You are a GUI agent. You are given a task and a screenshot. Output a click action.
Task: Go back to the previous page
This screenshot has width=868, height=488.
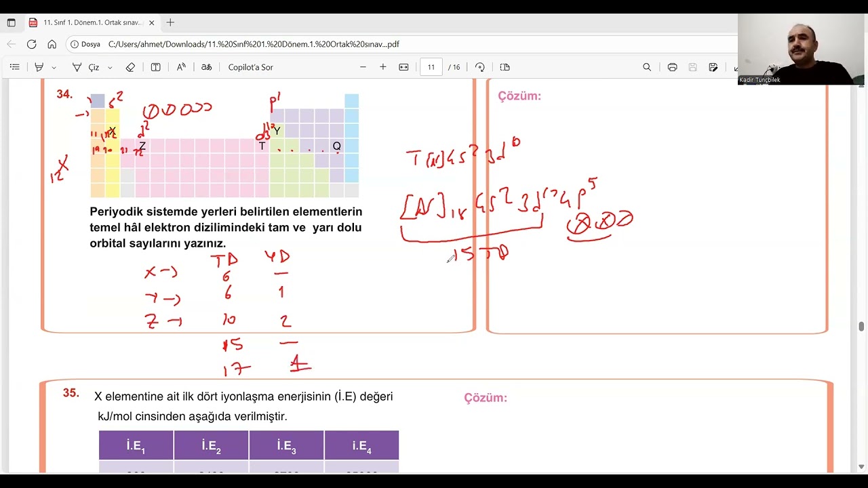11,44
